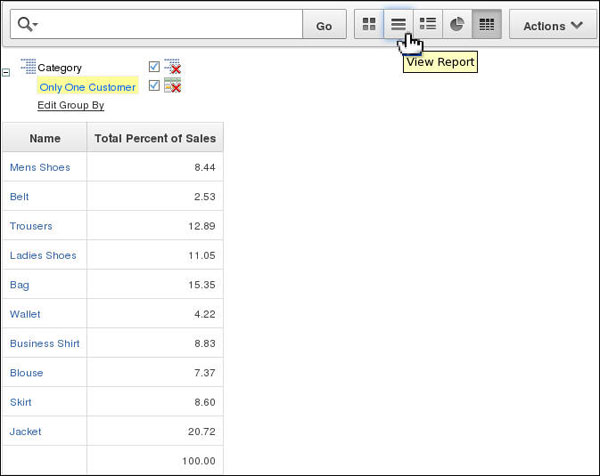Focus the report search text field
The image size is (600, 476).
170,24
